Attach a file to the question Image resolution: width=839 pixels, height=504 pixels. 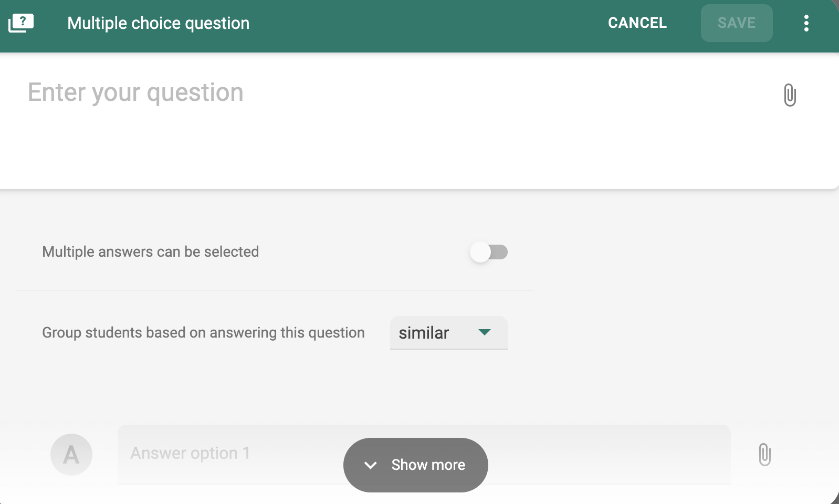tap(790, 95)
